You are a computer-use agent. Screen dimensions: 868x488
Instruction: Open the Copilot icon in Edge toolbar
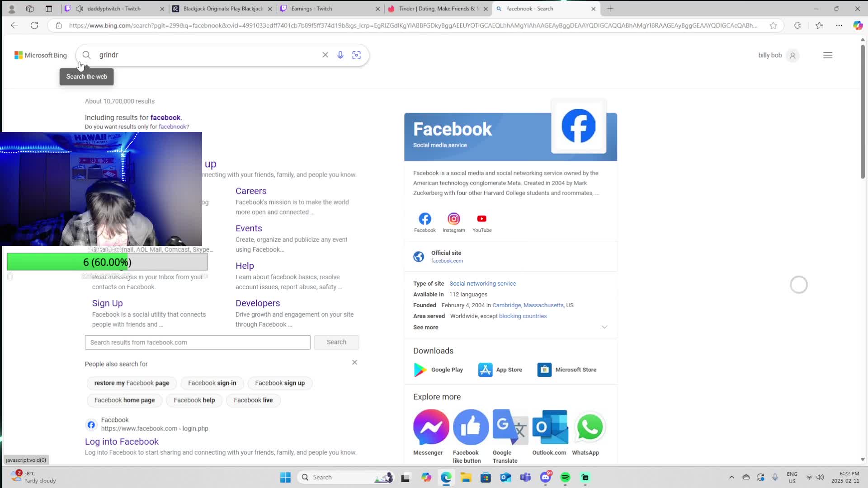[858, 25]
